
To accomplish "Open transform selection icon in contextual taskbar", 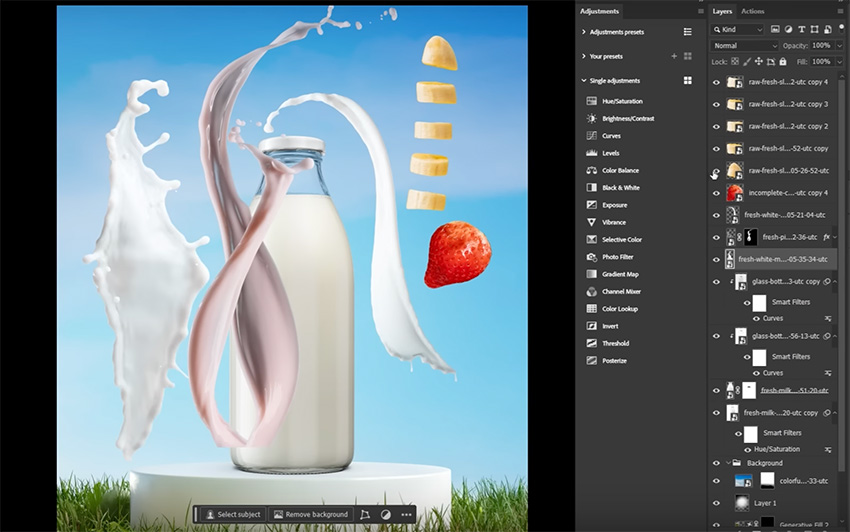I will pos(365,514).
